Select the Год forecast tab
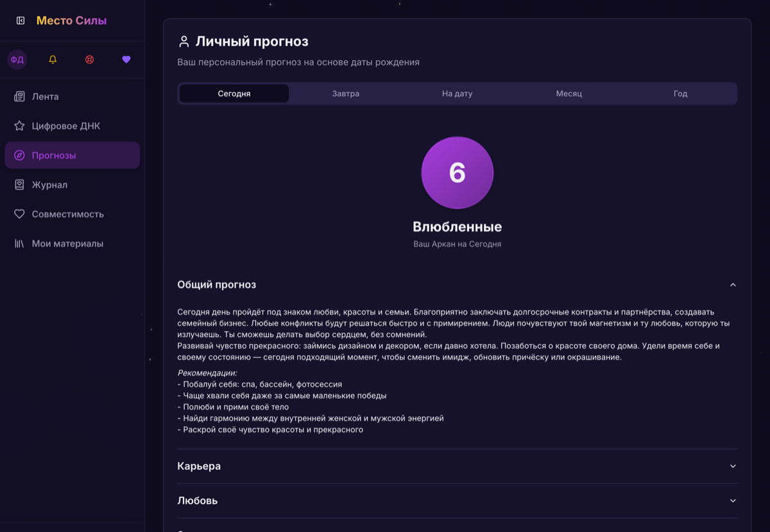The width and height of the screenshot is (770, 532). 680,94
